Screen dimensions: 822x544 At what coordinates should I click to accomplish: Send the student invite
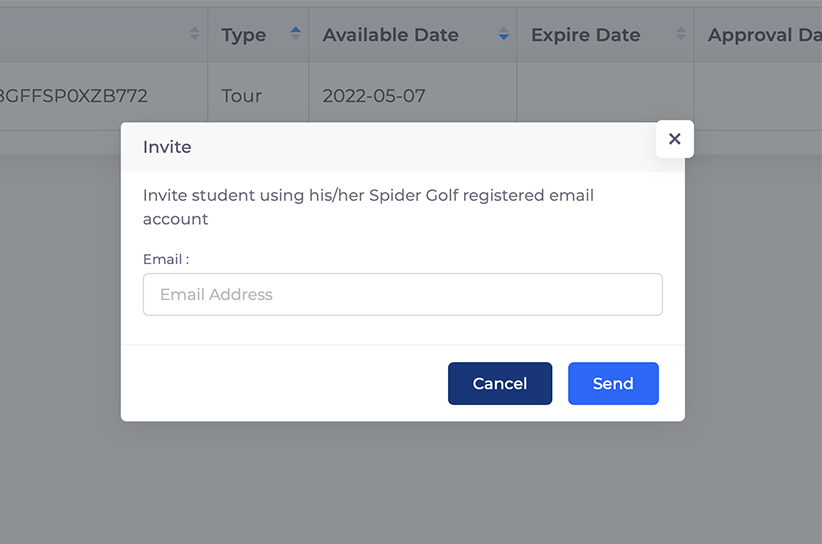tap(613, 384)
